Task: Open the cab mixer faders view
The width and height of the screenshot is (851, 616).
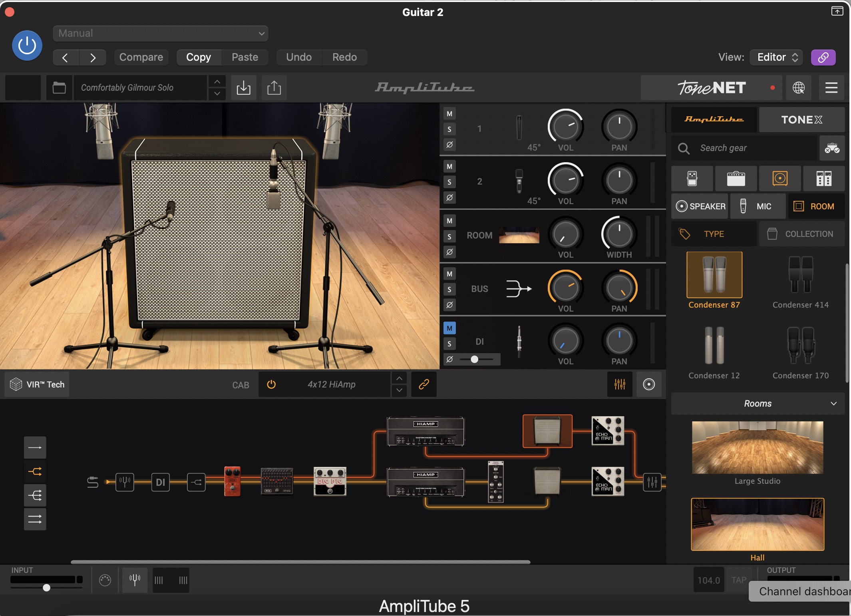Action: coord(620,384)
